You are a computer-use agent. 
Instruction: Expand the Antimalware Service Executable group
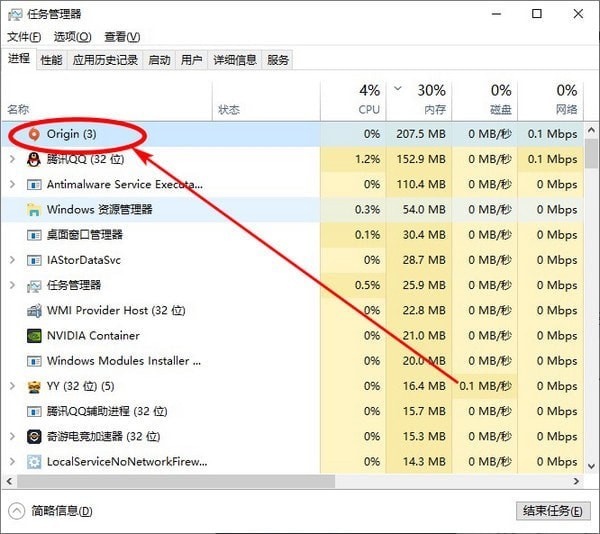point(12,184)
